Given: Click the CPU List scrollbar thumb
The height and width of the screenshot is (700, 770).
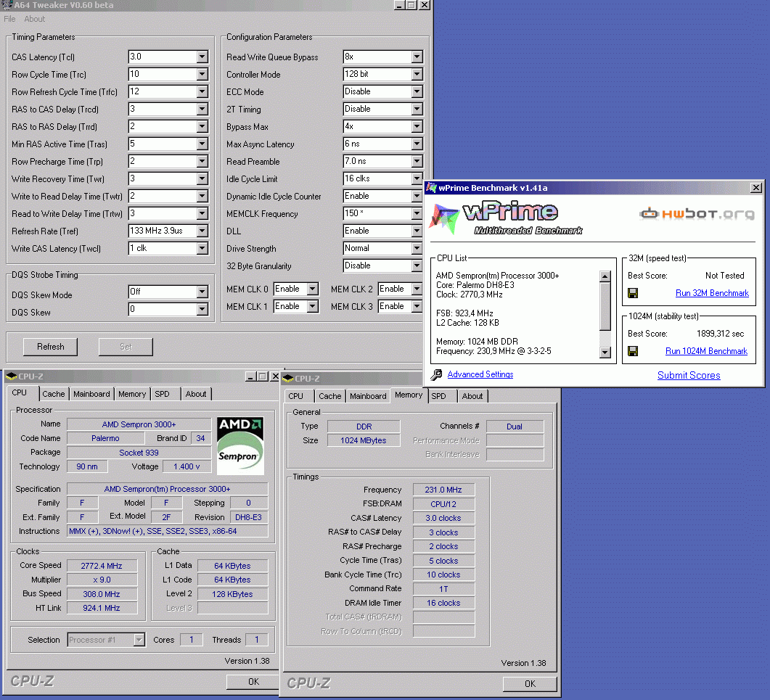Looking at the screenshot, I should (605, 306).
